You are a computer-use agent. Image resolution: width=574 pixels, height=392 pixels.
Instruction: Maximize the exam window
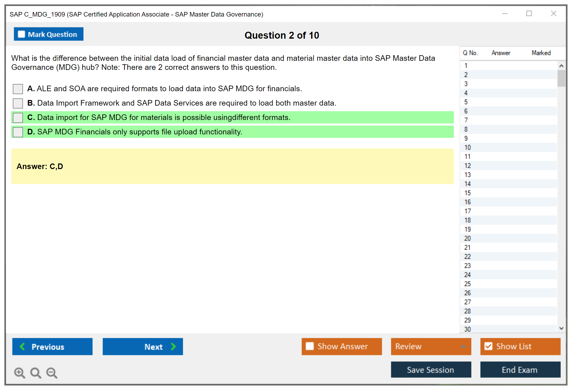tap(529, 14)
